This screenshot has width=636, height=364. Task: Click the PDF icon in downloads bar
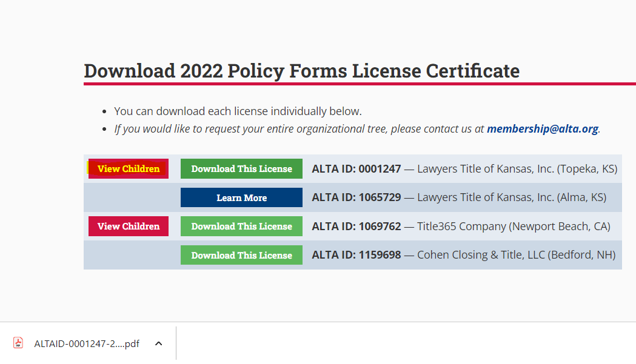[x=18, y=343]
